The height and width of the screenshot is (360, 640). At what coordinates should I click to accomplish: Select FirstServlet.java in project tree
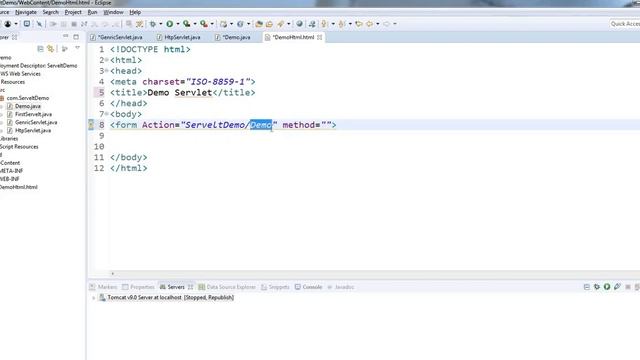tap(33, 114)
